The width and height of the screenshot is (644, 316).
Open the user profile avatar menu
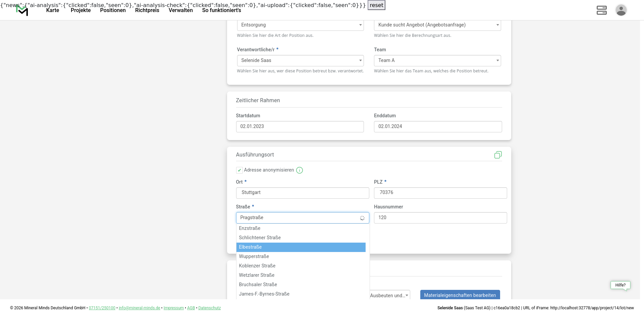621,10
